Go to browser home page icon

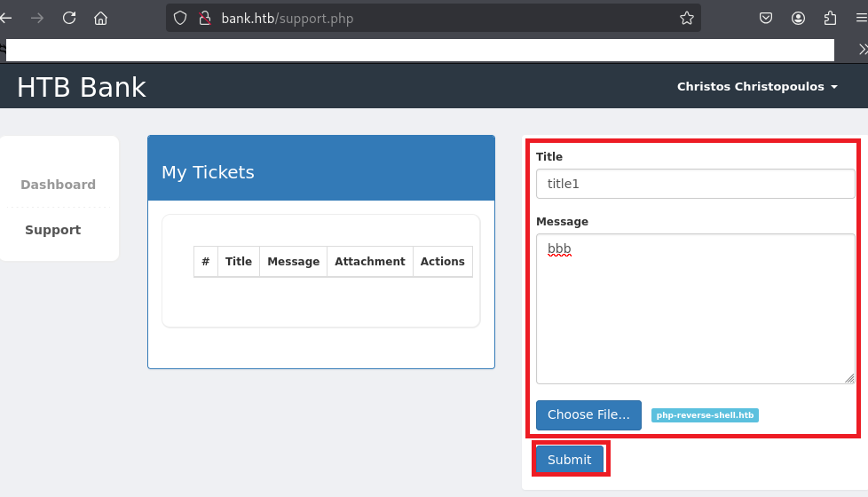(x=100, y=18)
